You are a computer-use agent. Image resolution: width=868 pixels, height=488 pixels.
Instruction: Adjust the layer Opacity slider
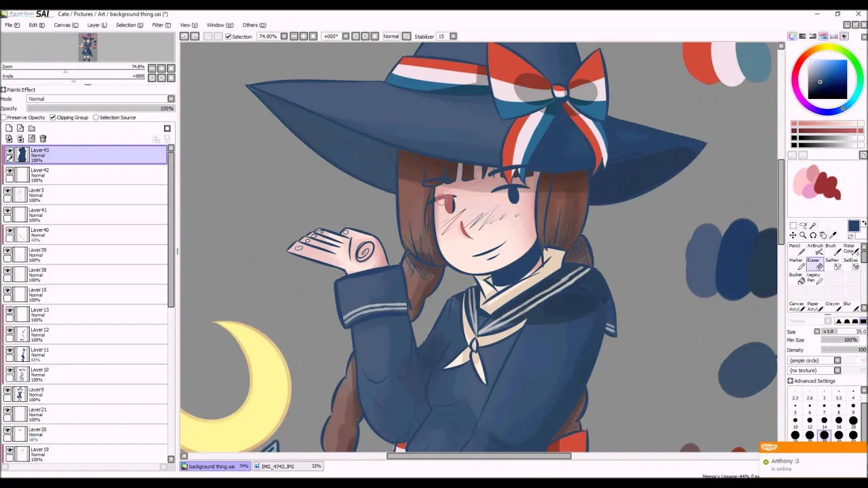(x=100, y=108)
